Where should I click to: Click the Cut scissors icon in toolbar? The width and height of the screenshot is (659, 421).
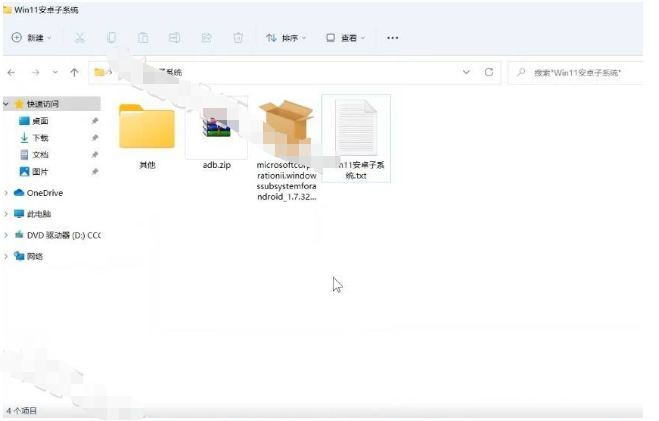(x=80, y=38)
